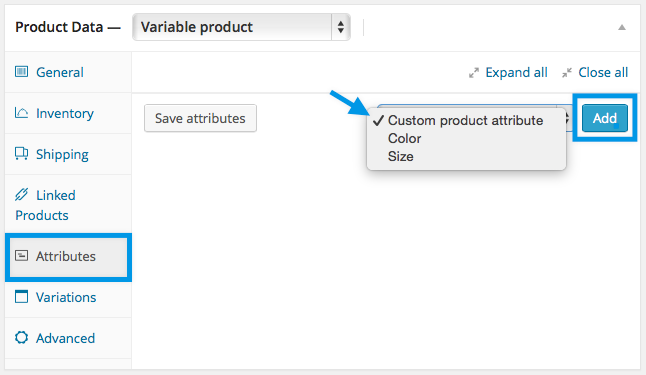Click the Expand all link
646x375 pixels.
click(516, 73)
